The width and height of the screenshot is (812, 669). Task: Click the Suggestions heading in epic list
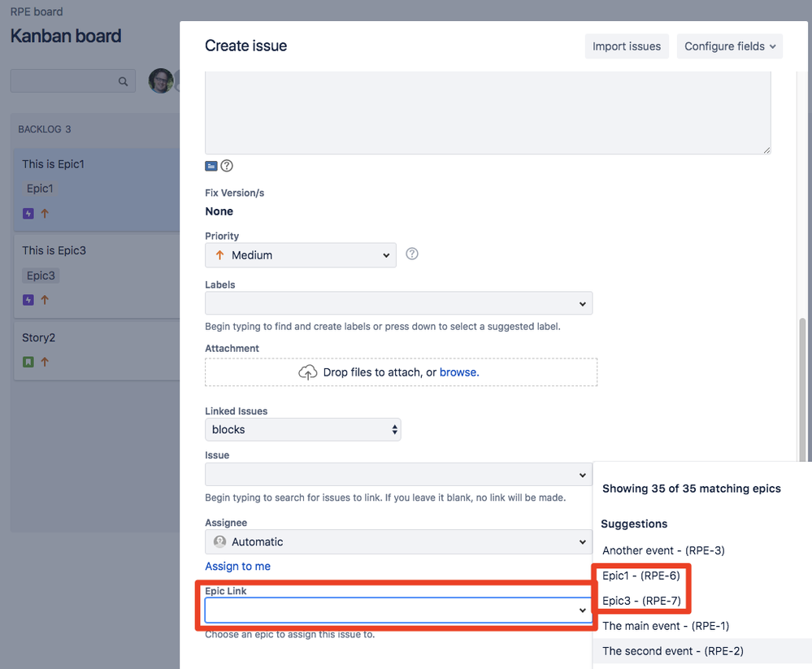point(634,524)
